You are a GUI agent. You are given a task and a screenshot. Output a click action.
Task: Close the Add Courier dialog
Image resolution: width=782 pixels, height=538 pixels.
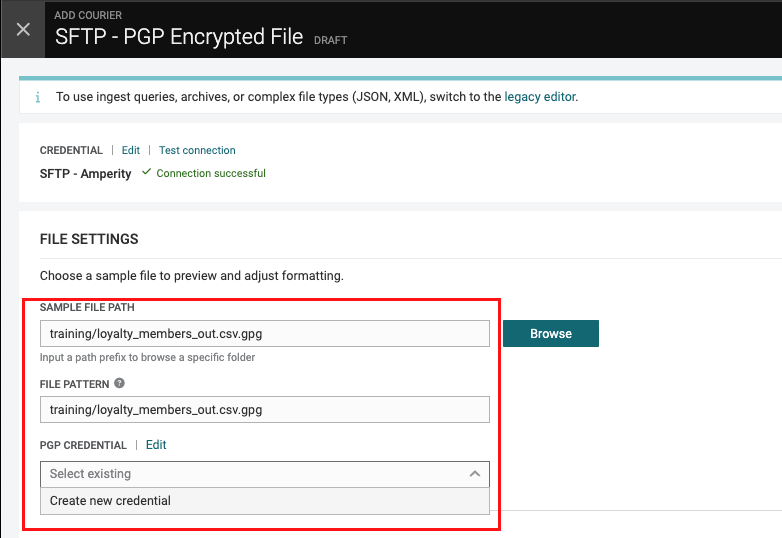click(23, 29)
